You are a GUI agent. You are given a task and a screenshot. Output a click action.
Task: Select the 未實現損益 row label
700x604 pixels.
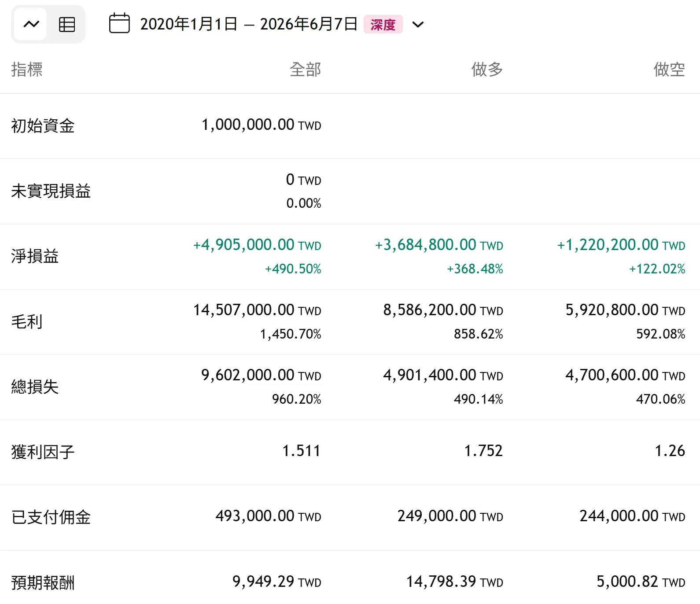click(x=51, y=191)
